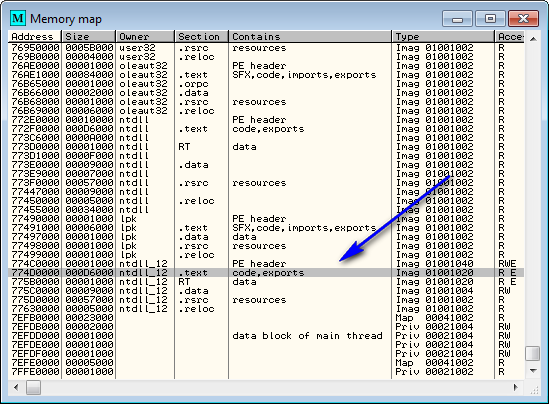This screenshot has width=549, height=404.
Task: Click the vertical scrollbar thumb
Action: click(533, 353)
